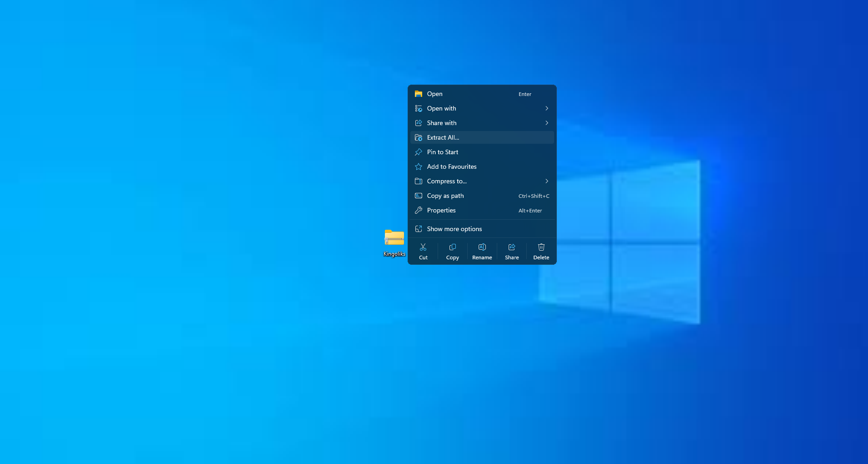Click the Delete trash bin icon
The height and width of the screenshot is (464, 868).
[541, 247]
